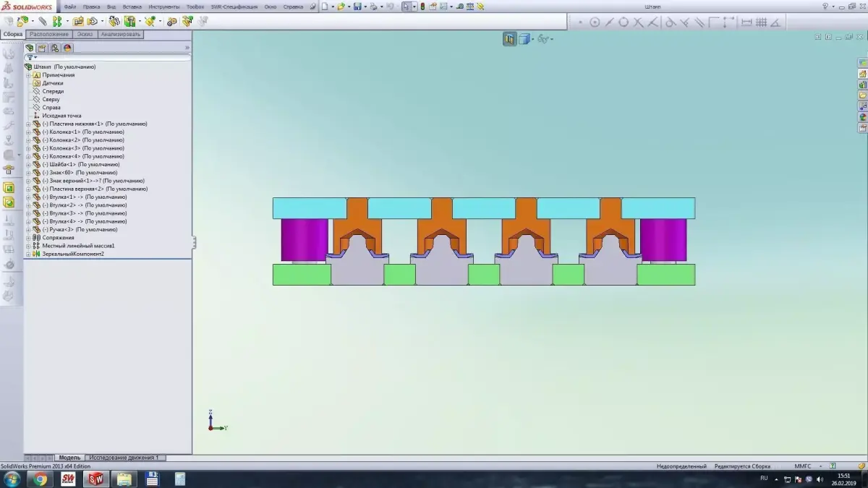Image resolution: width=868 pixels, height=488 pixels.
Task: Click the Select cursor tool
Action: click(407, 7)
